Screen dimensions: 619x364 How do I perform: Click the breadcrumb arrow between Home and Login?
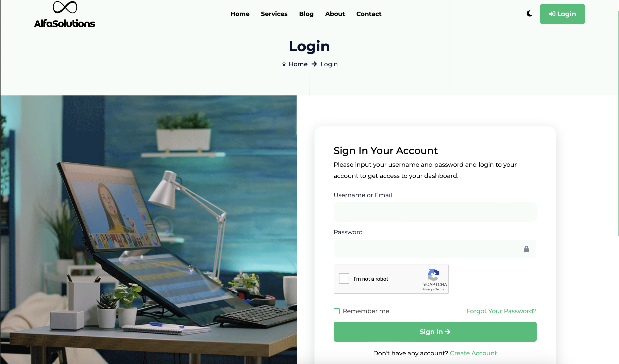(x=314, y=64)
